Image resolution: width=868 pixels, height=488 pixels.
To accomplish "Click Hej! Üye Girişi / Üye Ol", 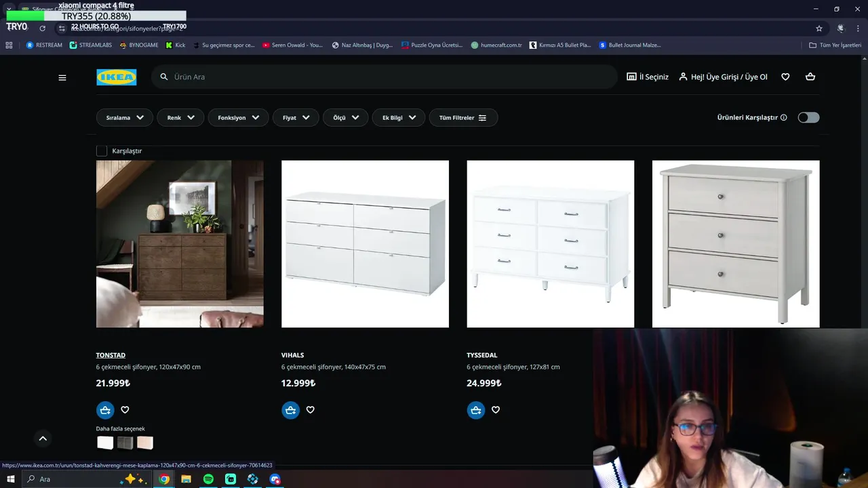I will [x=723, y=77].
